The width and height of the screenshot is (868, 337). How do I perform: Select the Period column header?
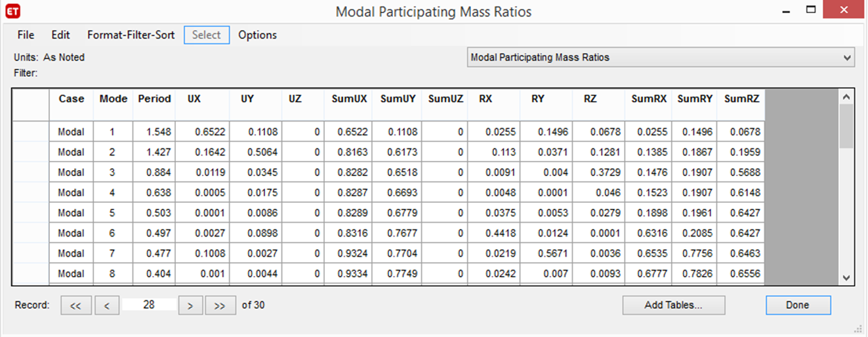point(154,99)
